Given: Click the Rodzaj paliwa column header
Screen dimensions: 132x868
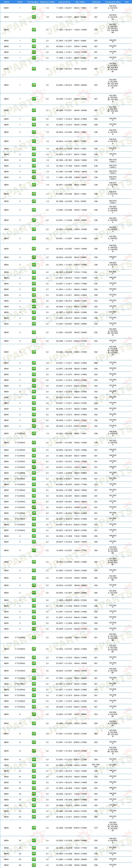Looking at the screenshot, I should coord(33,2).
